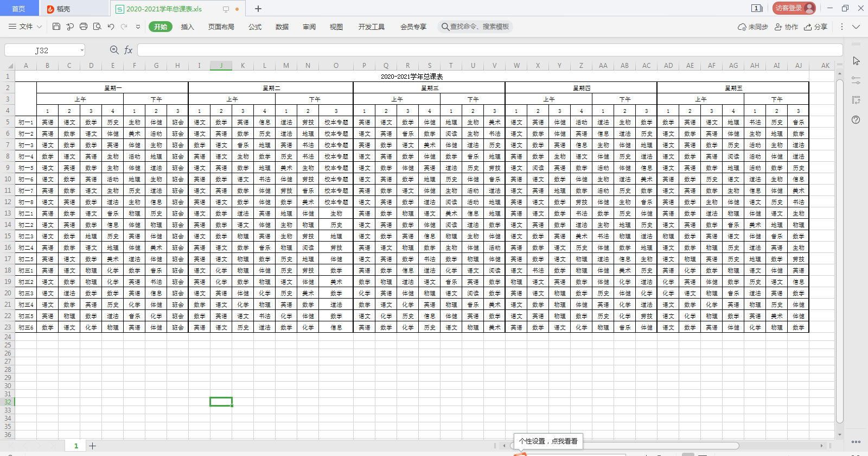Add a new sheet with plus icon
The height and width of the screenshot is (456, 868).
93,446
